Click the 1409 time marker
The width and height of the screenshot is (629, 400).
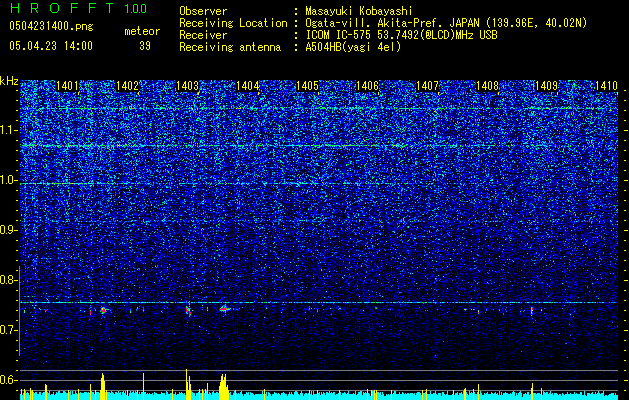547,85
